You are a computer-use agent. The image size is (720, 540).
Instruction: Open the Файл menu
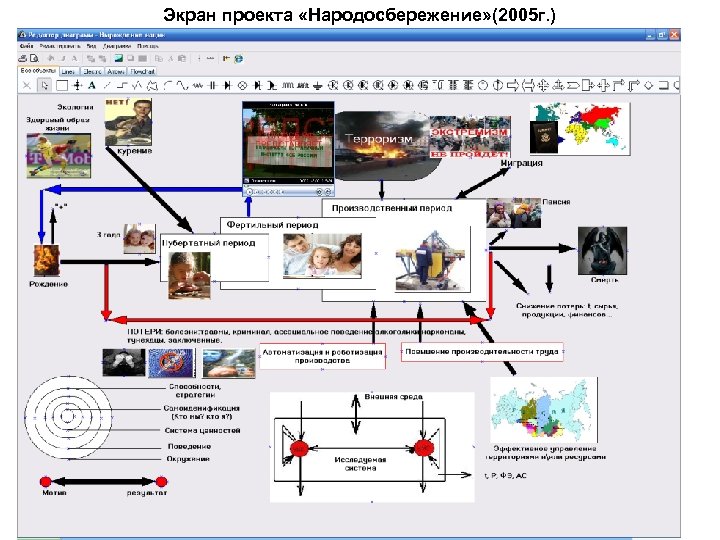coord(26,46)
